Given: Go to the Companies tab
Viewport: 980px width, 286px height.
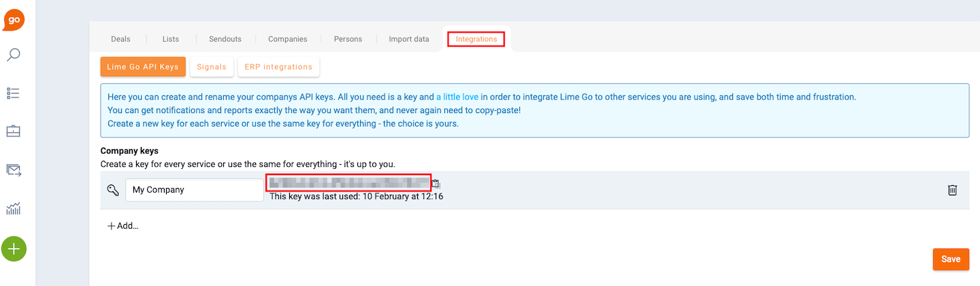Looking at the screenshot, I should coord(288,39).
